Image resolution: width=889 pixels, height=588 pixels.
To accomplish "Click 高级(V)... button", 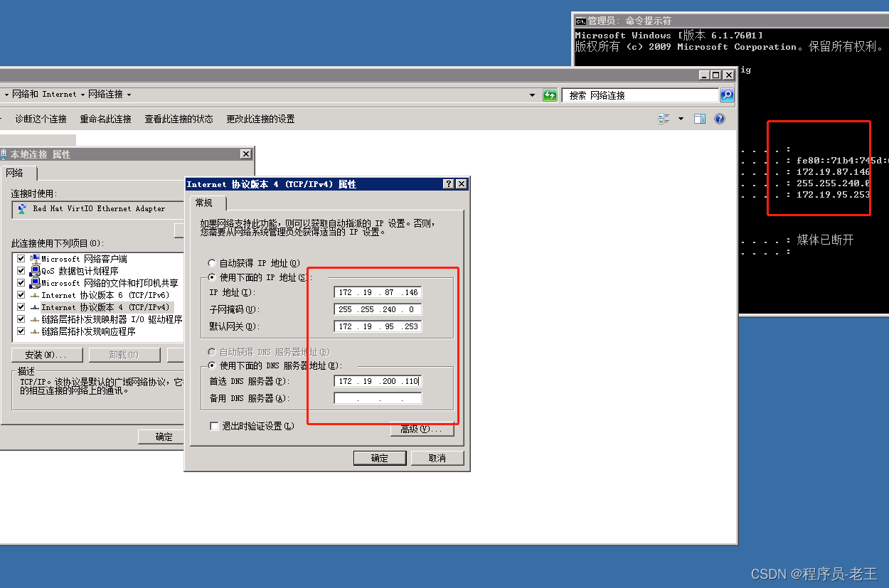I will click(421, 429).
